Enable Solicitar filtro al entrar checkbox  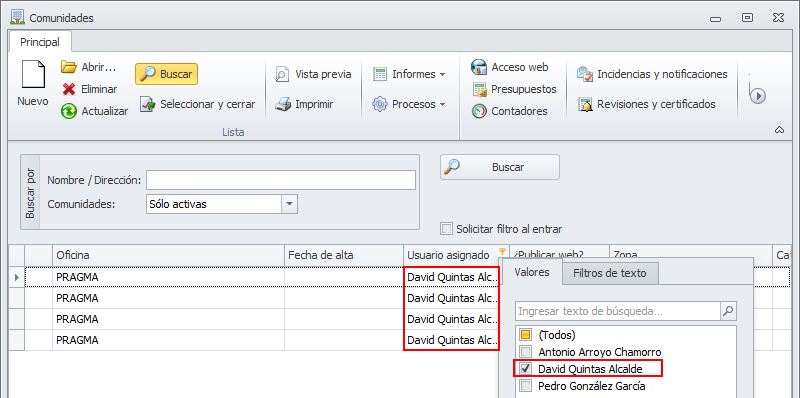(x=447, y=229)
